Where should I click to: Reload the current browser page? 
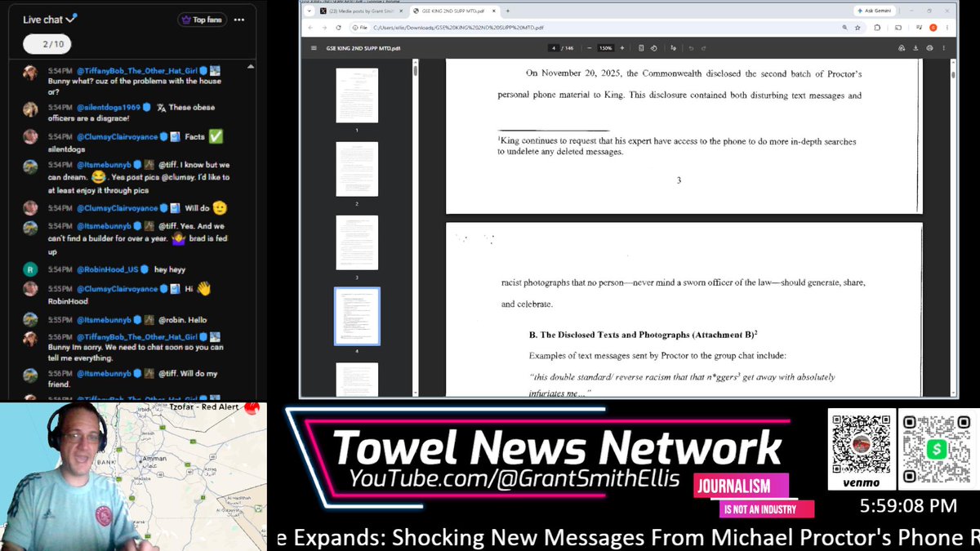pos(339,28)
